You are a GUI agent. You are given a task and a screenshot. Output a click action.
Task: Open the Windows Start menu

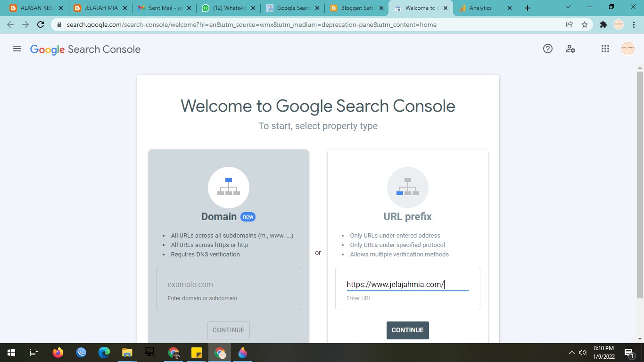[x=11, y=353]
